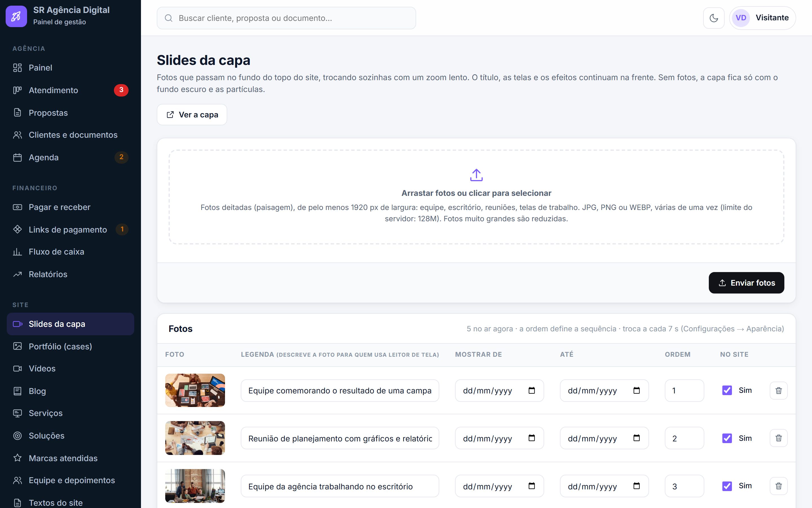Open Relatórios page
This screenshot has height=508, width=812.
(x=70, y=274)
